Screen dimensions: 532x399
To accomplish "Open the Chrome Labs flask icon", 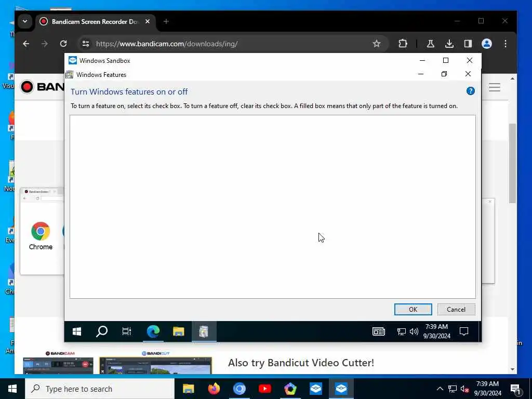I will tap(431, 44).
